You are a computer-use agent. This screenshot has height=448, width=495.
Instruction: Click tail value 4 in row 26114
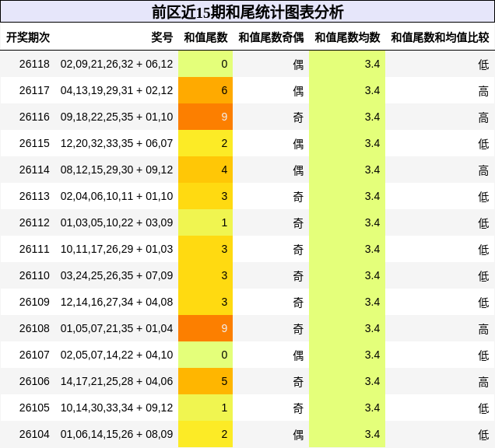click(205, 170)
